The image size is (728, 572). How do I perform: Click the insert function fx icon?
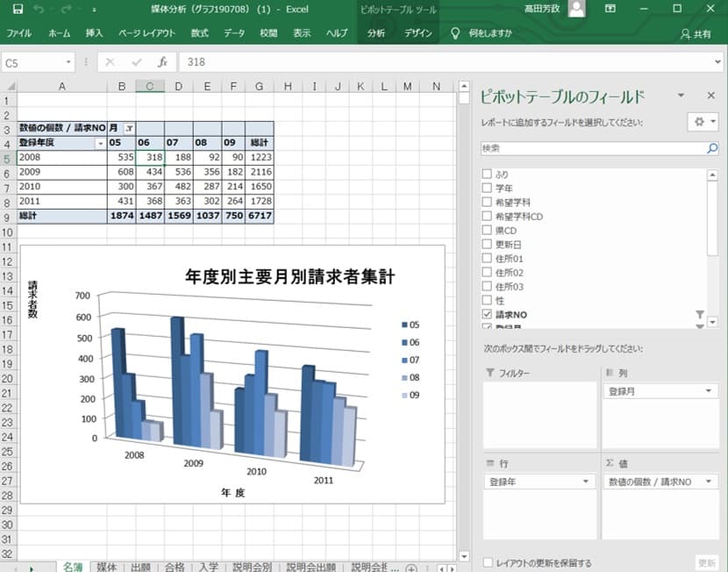tap(162, 62)
